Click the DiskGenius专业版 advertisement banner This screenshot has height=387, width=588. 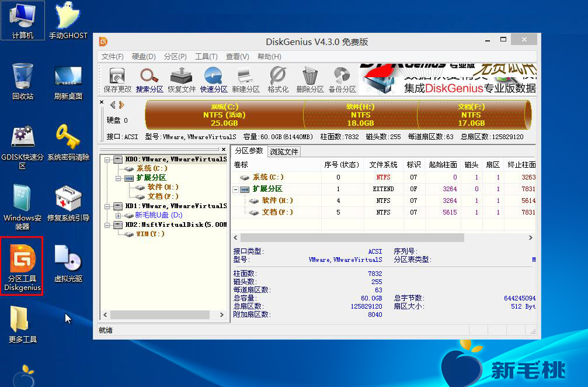pyautogui.click(x=448, y=79)
